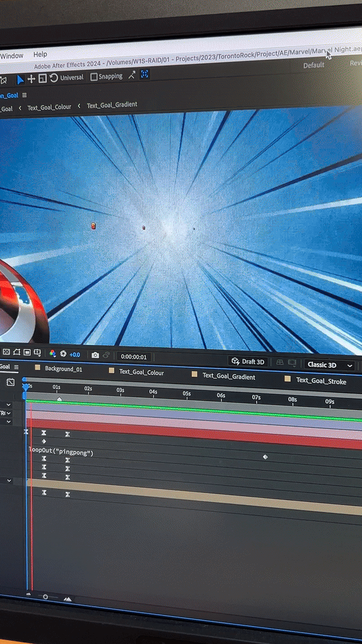The image size is (362, 644).
Task: Click the composition marker near 01s
Action: pyautogui.click(x=59, y=399)
